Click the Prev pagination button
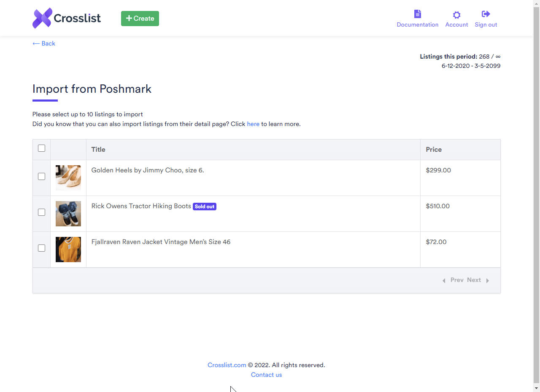Image resolution: width=540 pixels, height=392 pixels. 453,280
